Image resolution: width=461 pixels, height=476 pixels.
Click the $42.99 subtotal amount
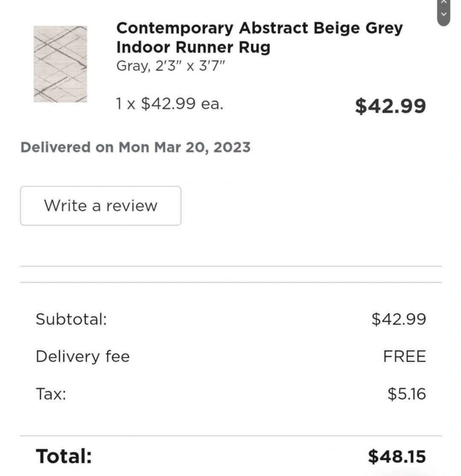399,319
